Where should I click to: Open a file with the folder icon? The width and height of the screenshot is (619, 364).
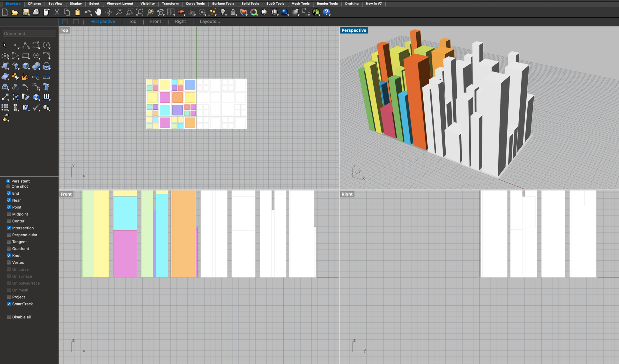pos(15,12)
